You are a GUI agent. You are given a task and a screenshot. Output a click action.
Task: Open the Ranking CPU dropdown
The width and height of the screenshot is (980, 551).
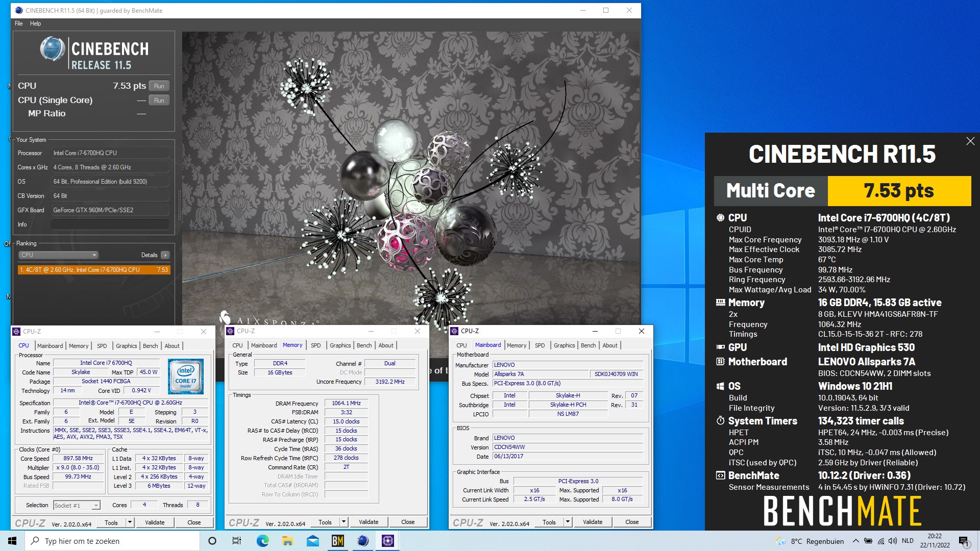point(58,255)
